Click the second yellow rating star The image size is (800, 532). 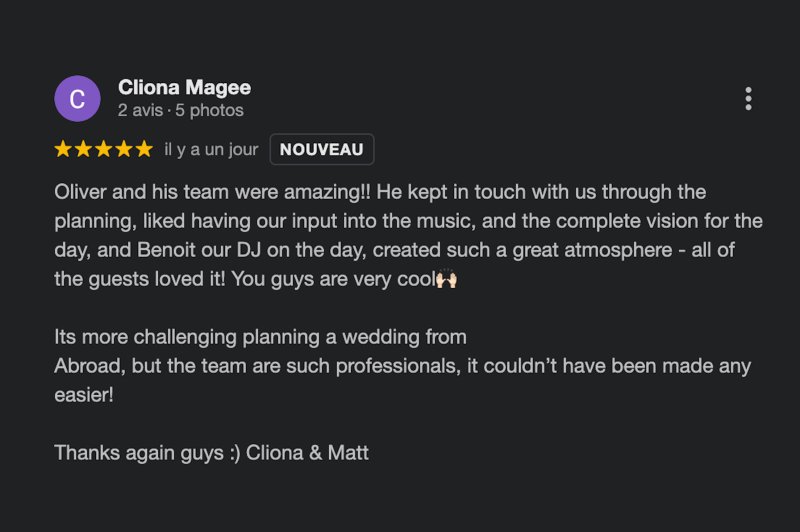[83, 149]
